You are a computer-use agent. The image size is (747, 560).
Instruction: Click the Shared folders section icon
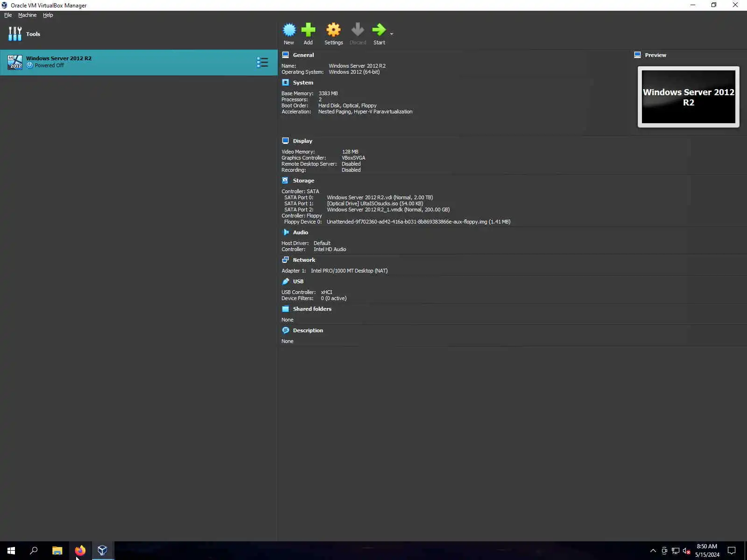[285, 309]
